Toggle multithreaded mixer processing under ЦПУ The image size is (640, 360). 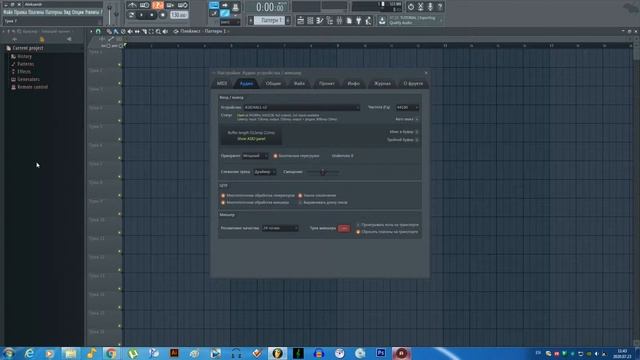tap(223, 202)
